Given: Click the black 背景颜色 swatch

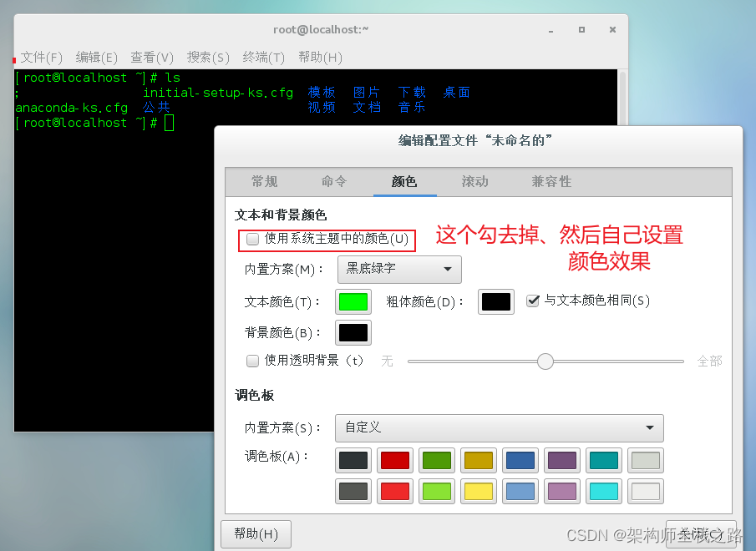Looking at the screenshot, I should pos(353,332).
